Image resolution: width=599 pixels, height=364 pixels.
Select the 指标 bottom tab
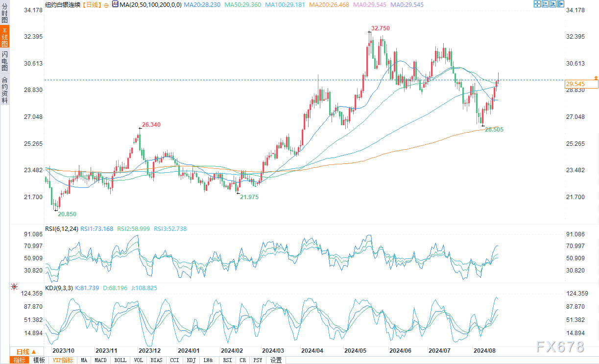20,360
